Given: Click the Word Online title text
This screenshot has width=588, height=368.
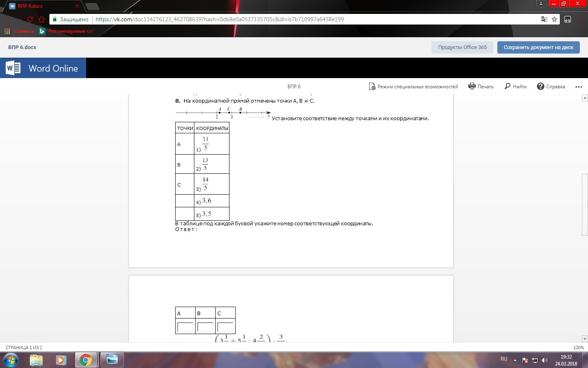Looking at the screenshot, I should 53,68.
